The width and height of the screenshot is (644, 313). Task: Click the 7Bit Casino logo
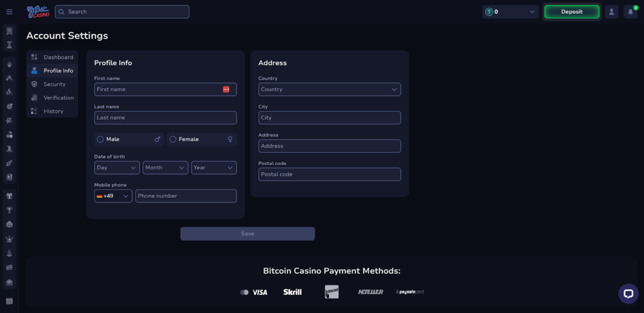(37, 11)
